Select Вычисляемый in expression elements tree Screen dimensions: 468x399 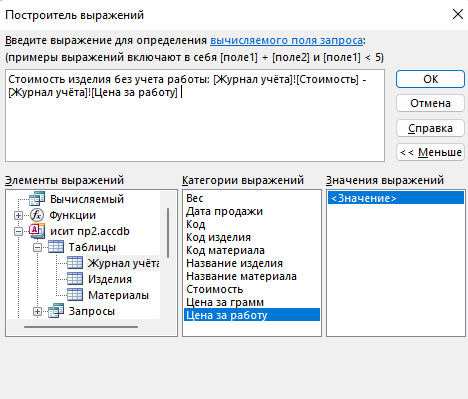pos(87,199)
